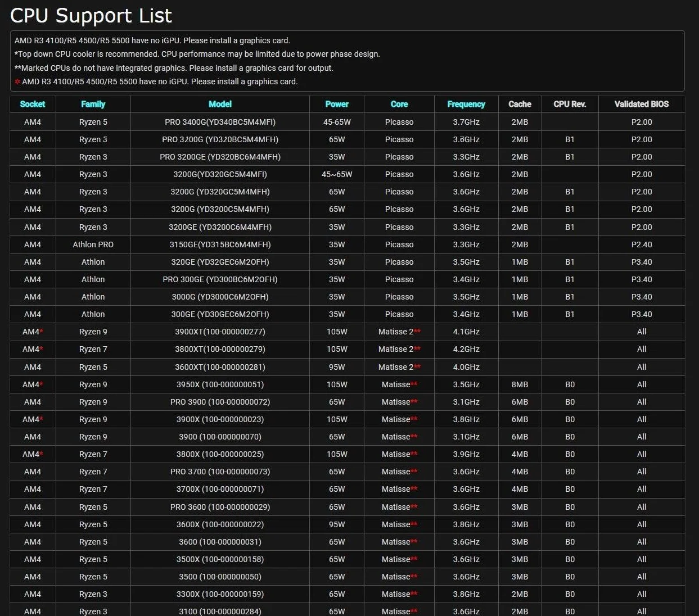Viewport: 699px width, 616px height.
Task: Select 320GE (YD32GEC6M2OFH) model cell
Action: 220,262
